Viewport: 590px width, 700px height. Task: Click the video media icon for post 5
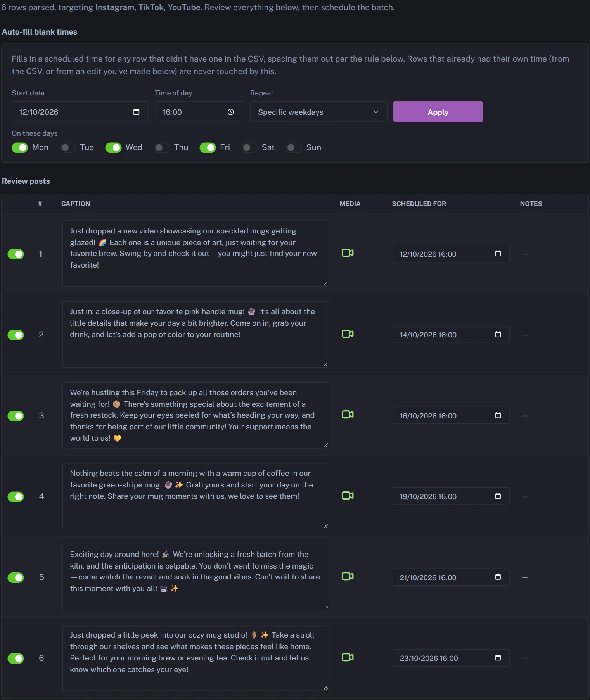348,576
